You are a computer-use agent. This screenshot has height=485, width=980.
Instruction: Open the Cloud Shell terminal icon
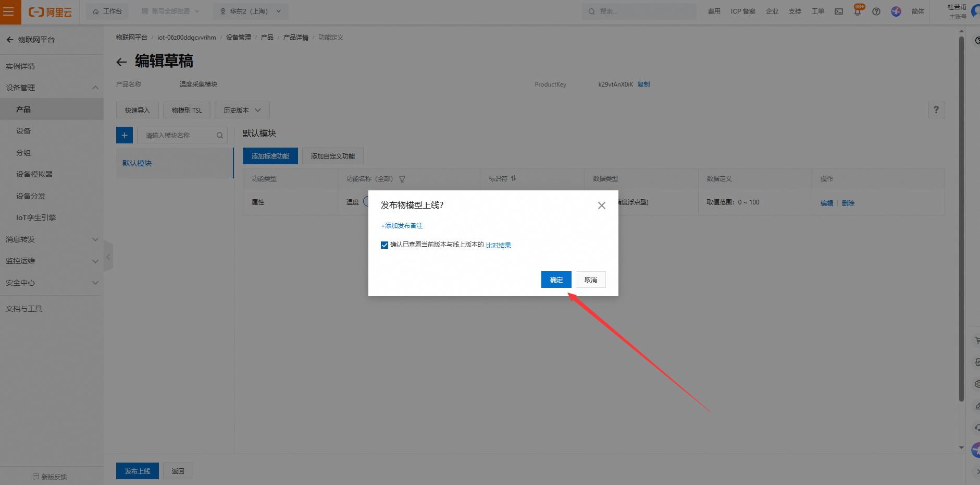[x=839, y=11]
